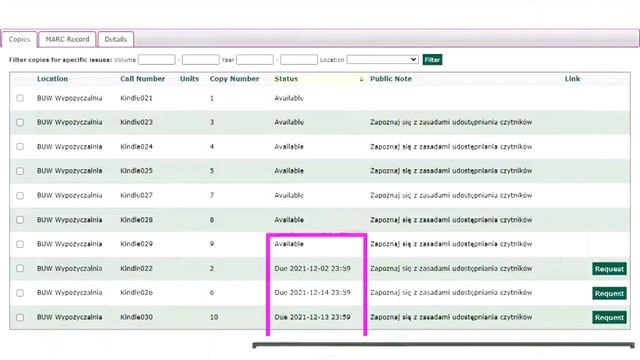Click the location text in the Kindle021 row
Image resolution: width=640 pixels, height=360 pixels.
click(x=69, y=98)
